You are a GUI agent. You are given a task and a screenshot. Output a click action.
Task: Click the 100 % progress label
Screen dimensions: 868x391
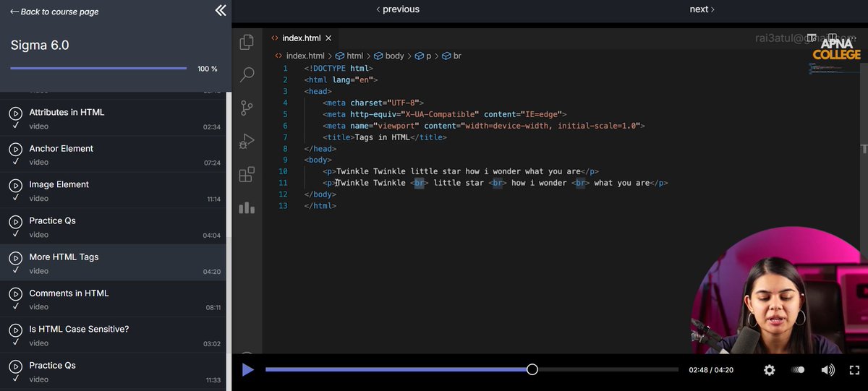[x=208, y=69]
